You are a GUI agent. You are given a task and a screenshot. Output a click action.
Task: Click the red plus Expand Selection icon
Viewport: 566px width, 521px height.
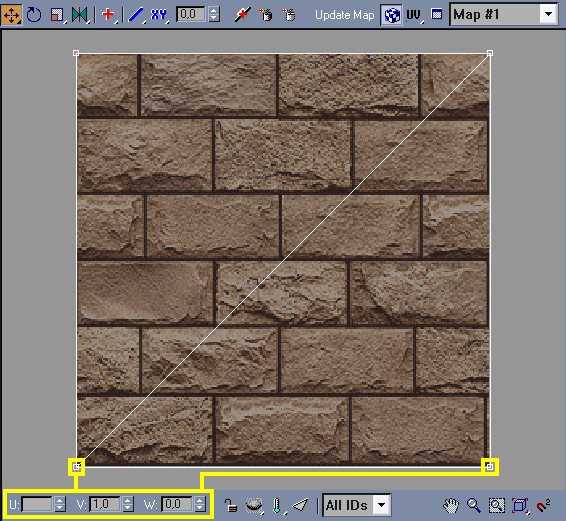point(108,15)
